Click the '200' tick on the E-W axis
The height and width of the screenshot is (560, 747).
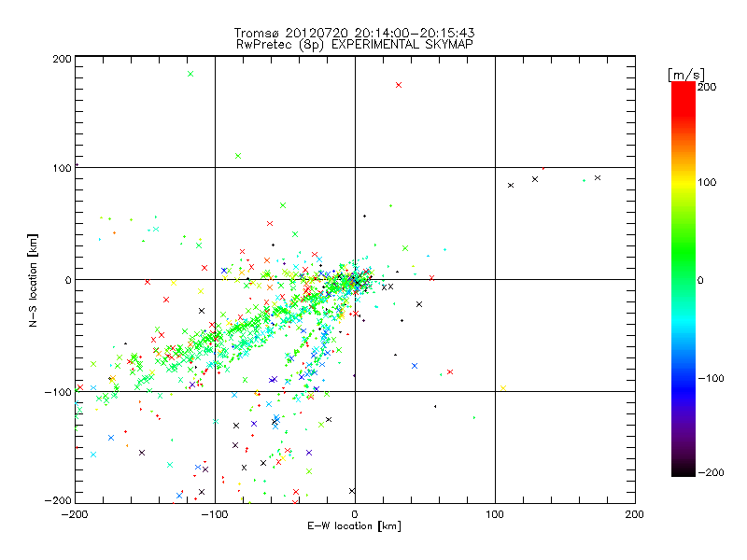pos(635,514)
